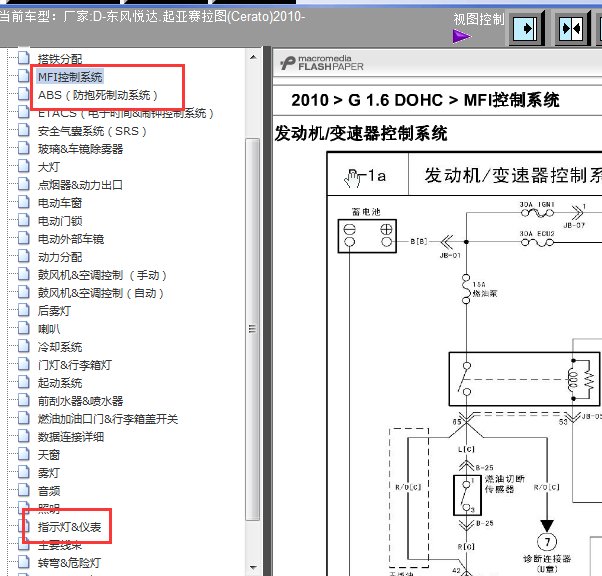
Task: Select 电动外部车镜 item
Action: (71, 239)
